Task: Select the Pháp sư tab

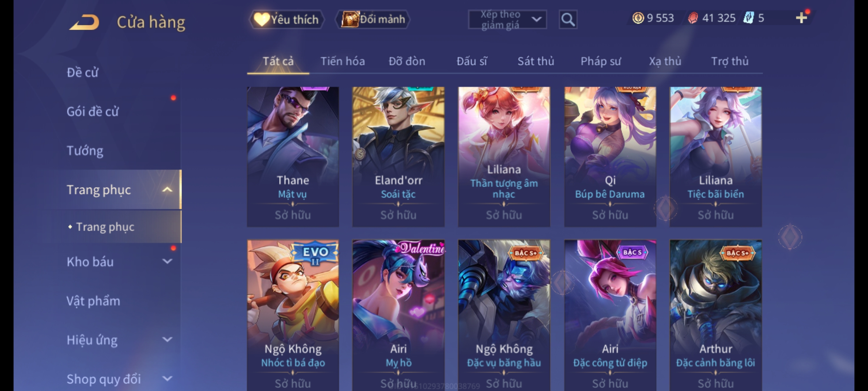Action: [601, 61]
